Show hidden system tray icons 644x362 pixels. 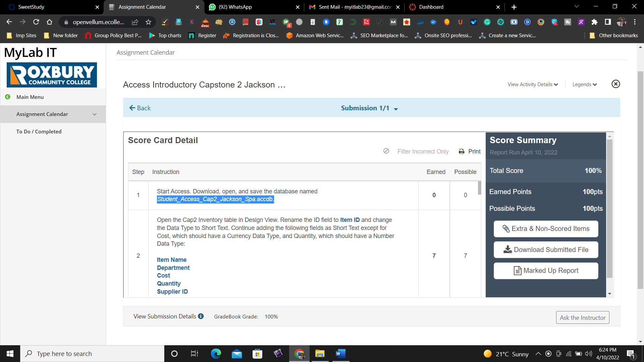[x=538, y=354]
